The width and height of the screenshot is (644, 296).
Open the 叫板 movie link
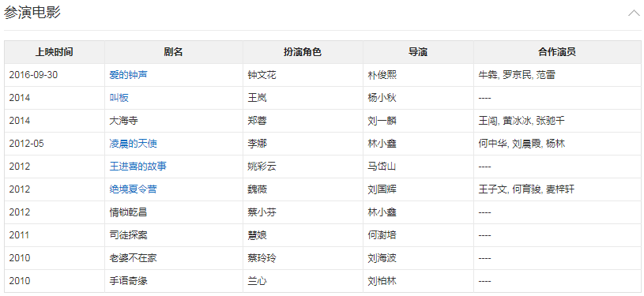click(x=119, y=98)
